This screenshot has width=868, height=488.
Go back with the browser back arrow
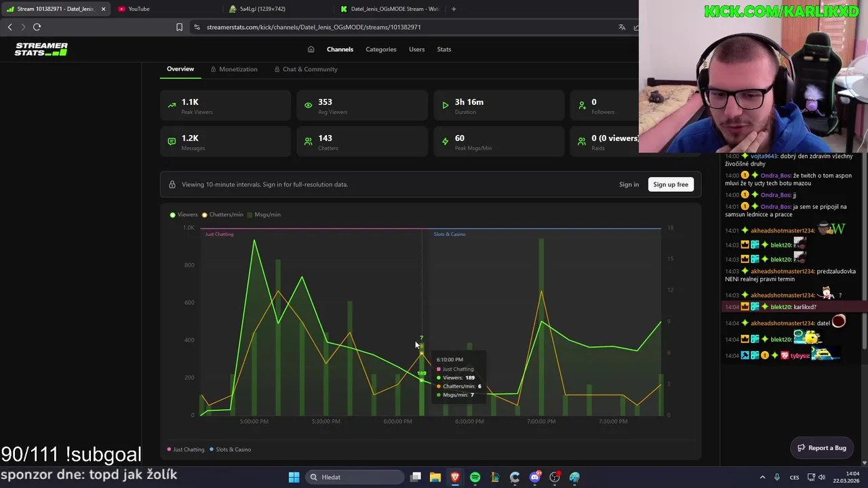pos(9,27)
